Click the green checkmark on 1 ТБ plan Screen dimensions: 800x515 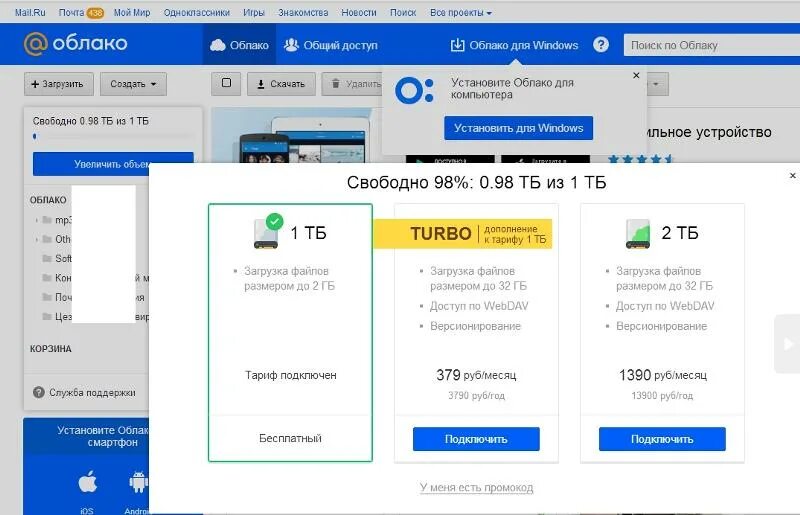[274, 221]
